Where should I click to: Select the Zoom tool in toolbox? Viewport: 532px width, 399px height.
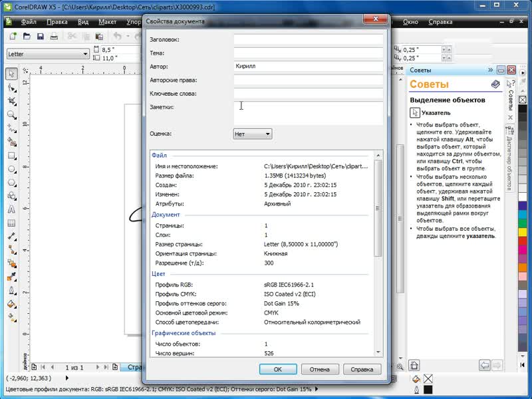tap(11, 114)
